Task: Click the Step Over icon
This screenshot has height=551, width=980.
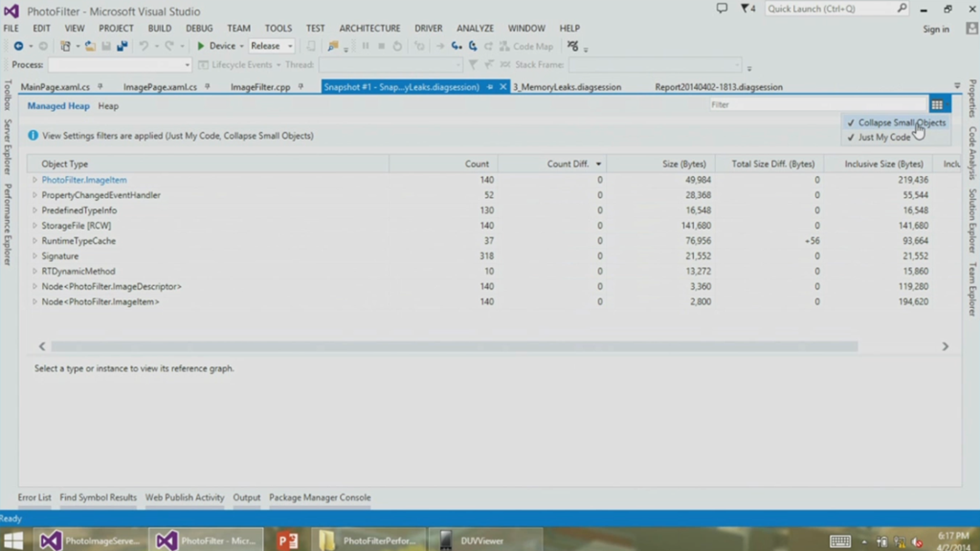Action: (473, 46)
